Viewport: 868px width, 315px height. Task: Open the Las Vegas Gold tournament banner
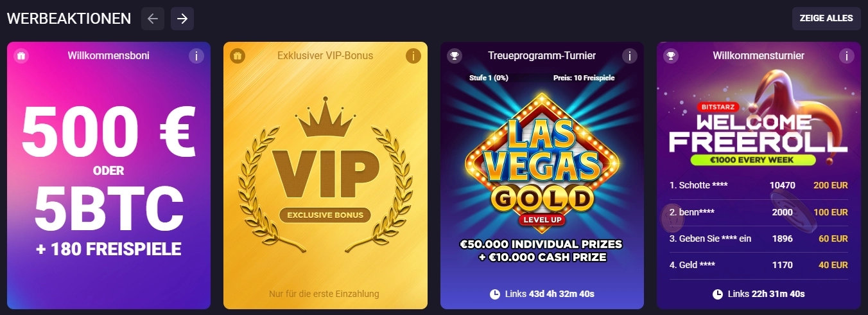(x=542, y=174)
